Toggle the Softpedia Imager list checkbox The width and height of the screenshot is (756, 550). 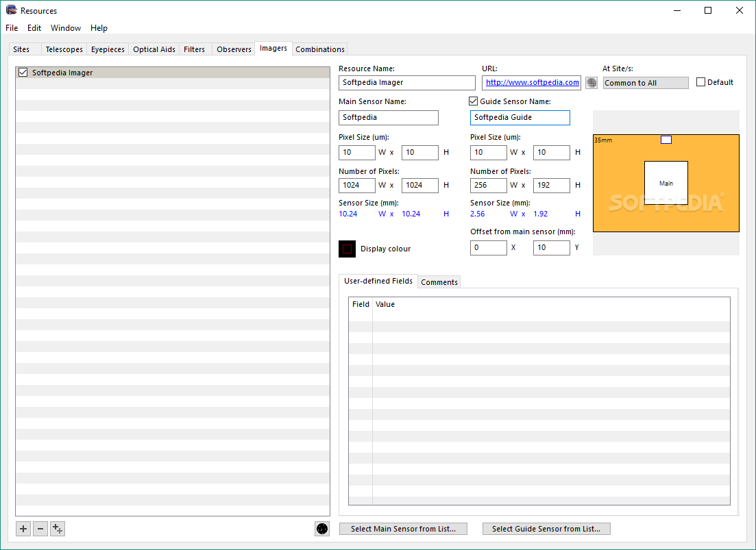pos(23,73)
